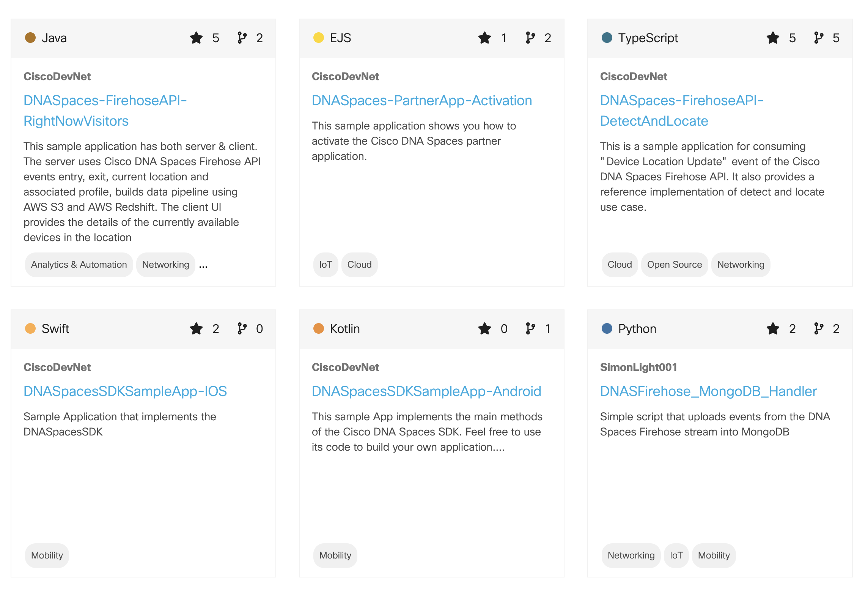Viewport: 868px width, 590px height.
Task: Open DNASpacesSDKSampleApp-Android repository
Action: [426, 391]
